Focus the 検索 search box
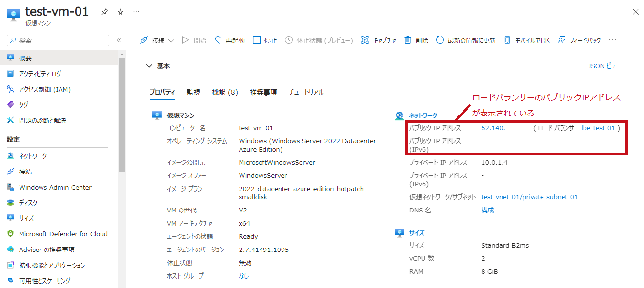The width and height of the screenshot is (644, 288). (58, 40)
